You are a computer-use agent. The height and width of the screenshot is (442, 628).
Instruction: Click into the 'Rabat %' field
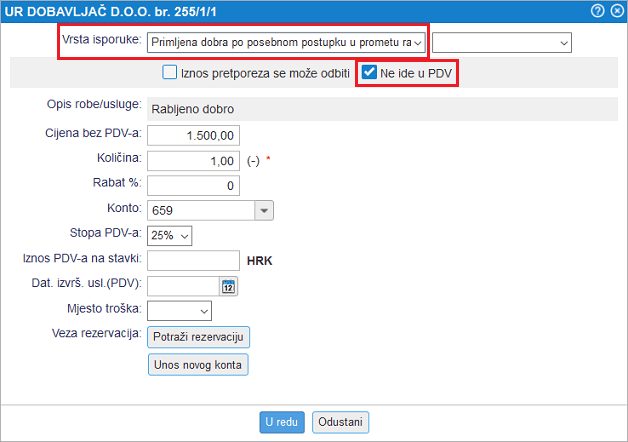coord(193,185)
